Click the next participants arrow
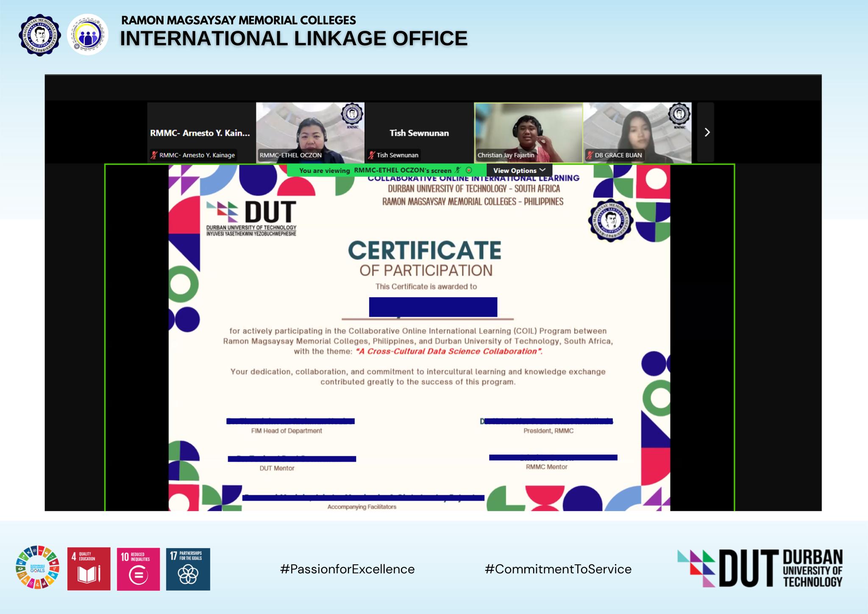This screenshot has height=614, width=868. click(x=707, y=132)
